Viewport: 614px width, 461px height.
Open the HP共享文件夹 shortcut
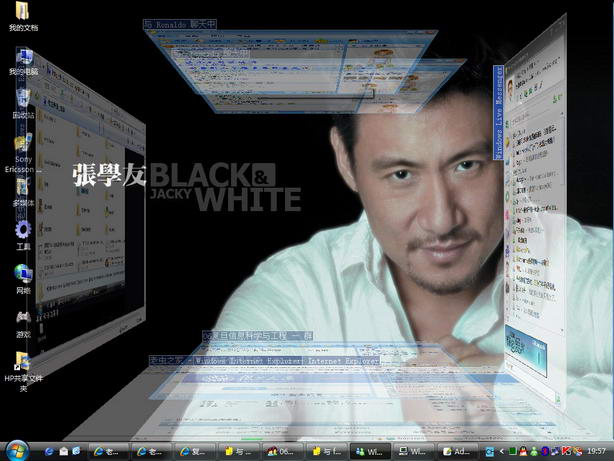click(x=22, y=362)
